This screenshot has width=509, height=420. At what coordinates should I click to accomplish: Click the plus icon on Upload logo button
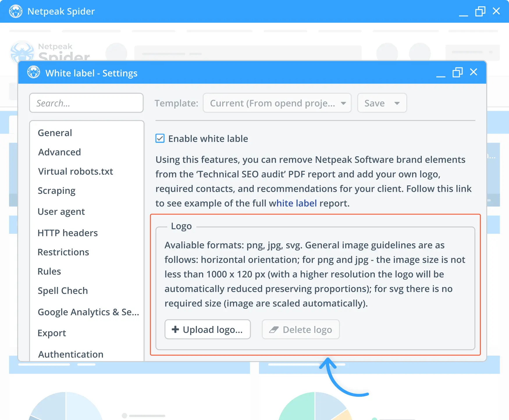click(175, 329)
